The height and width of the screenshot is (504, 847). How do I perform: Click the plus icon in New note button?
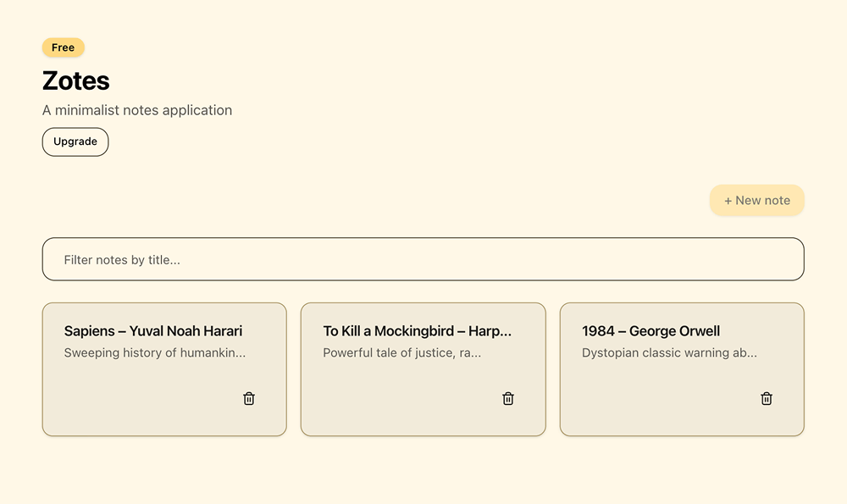(729, 200)
